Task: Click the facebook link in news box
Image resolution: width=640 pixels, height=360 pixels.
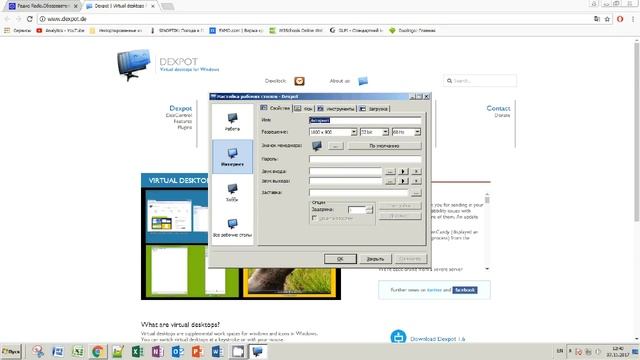Action: click(x=464, y=290)
